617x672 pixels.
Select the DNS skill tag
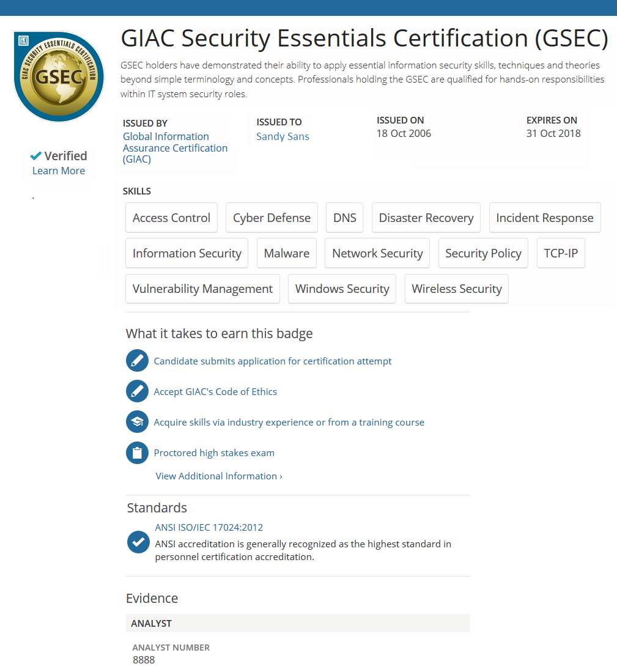(344, 218)
